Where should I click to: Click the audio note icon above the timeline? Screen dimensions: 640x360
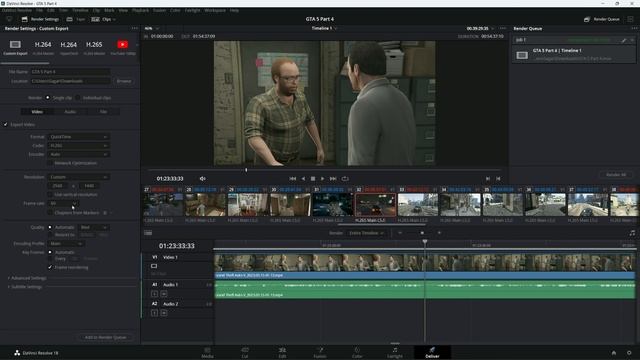[x=632, y=233]
